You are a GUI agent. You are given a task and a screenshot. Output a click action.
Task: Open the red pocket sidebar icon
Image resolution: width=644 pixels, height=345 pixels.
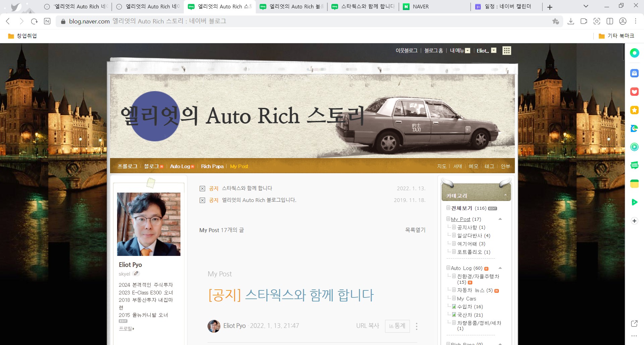(x=634, y=91)
